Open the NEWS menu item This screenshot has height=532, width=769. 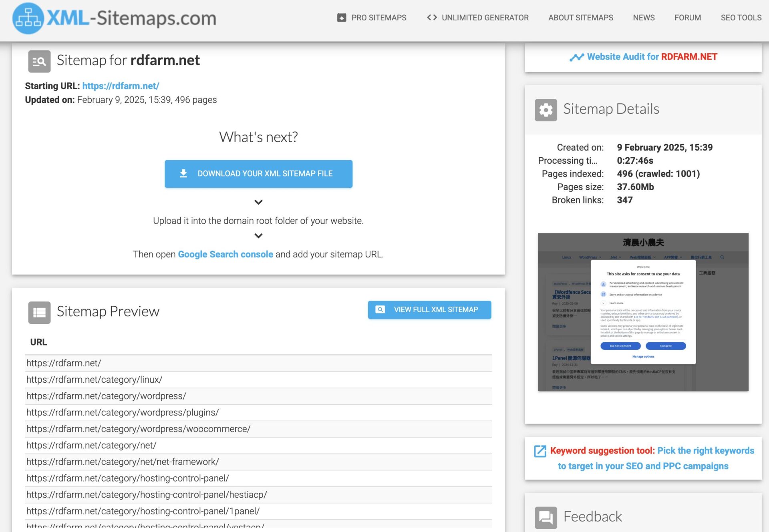[644, 18]
